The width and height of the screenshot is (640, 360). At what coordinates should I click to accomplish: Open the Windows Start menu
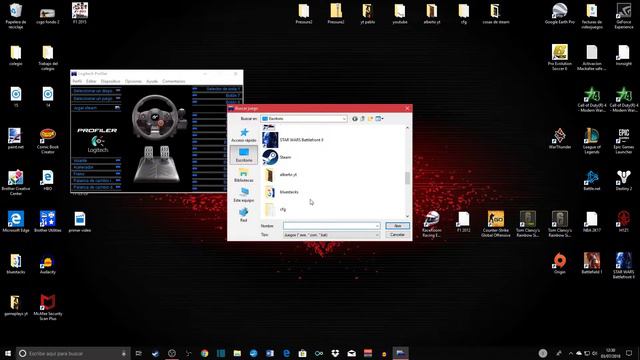(8, 353)
